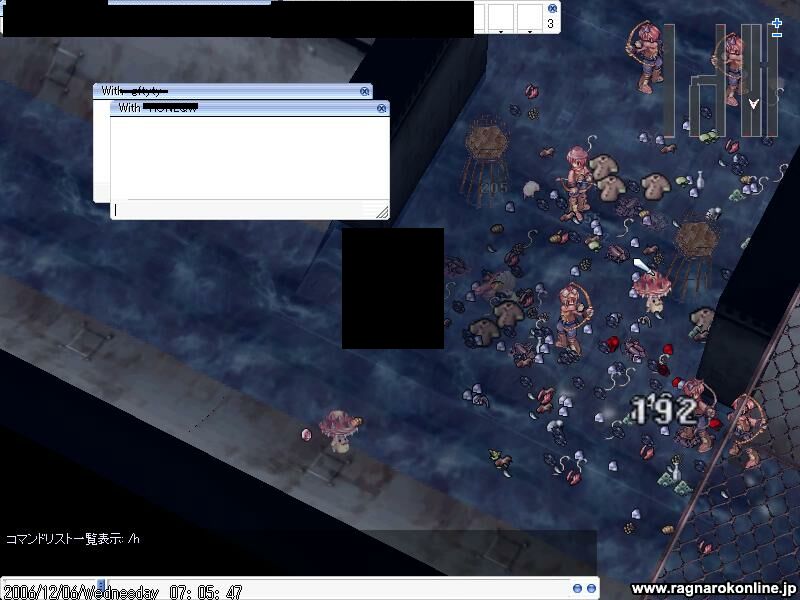Close the hotkey bar showing page 3
Screen dimensions: 800x600
tap(552, 8)
